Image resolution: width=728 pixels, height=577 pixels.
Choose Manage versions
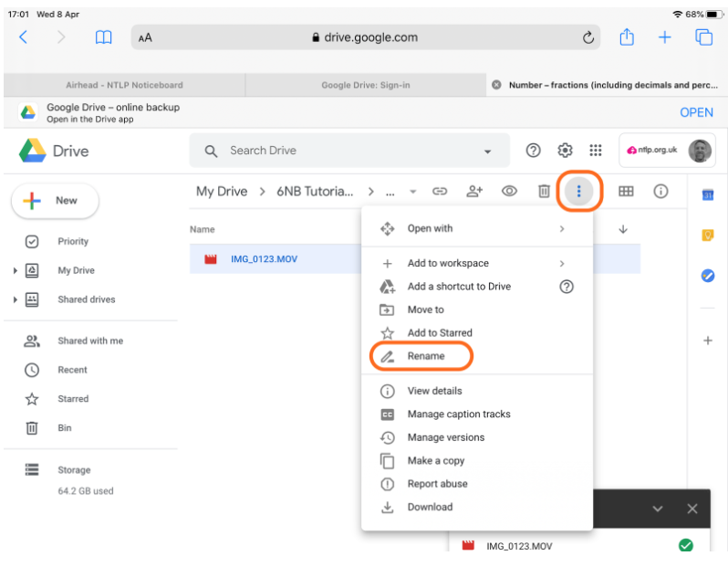coord(477,437)
